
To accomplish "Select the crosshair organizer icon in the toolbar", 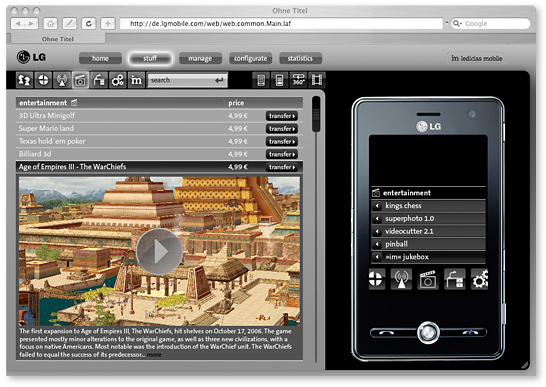I will (43, 80).
